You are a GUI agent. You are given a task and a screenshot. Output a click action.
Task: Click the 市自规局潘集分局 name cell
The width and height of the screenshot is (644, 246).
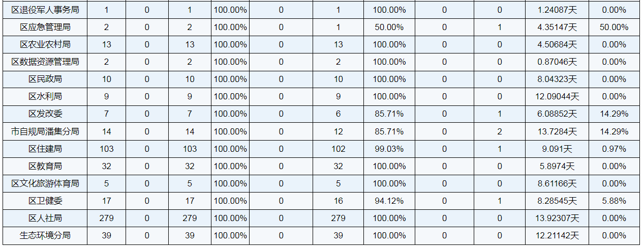[x=45, y=131]
